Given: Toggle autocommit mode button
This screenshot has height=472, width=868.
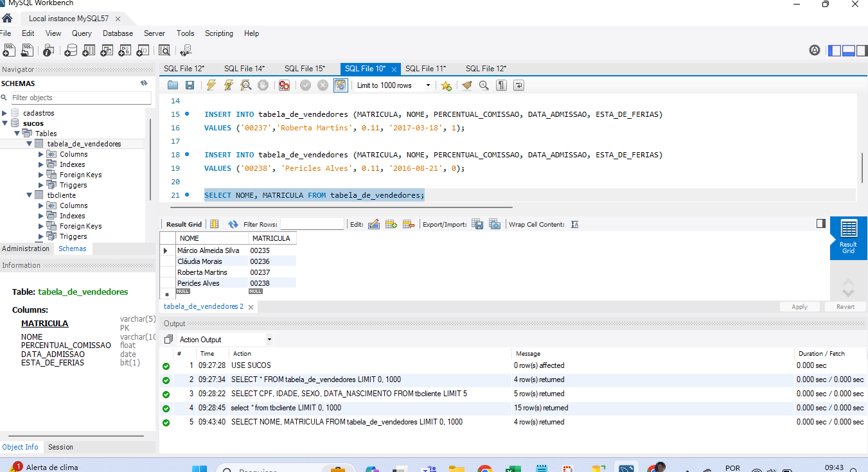Looking at the screenshot, I should click(x=341, y=85).
